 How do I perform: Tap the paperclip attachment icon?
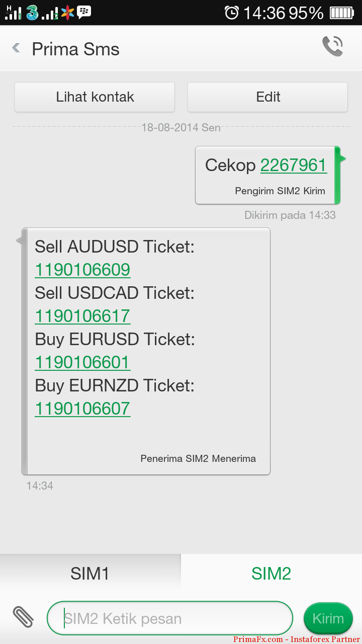pyautogui.click(x=23, y=617)
